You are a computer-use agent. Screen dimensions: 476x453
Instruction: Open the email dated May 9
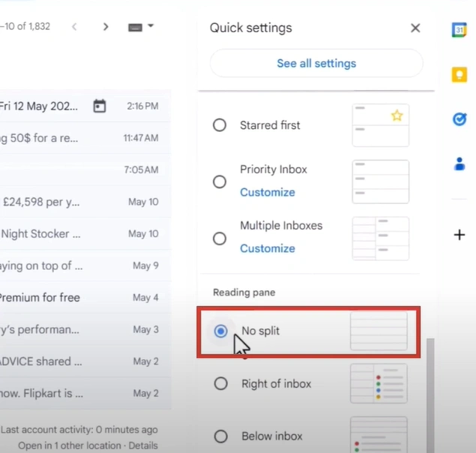85,265
